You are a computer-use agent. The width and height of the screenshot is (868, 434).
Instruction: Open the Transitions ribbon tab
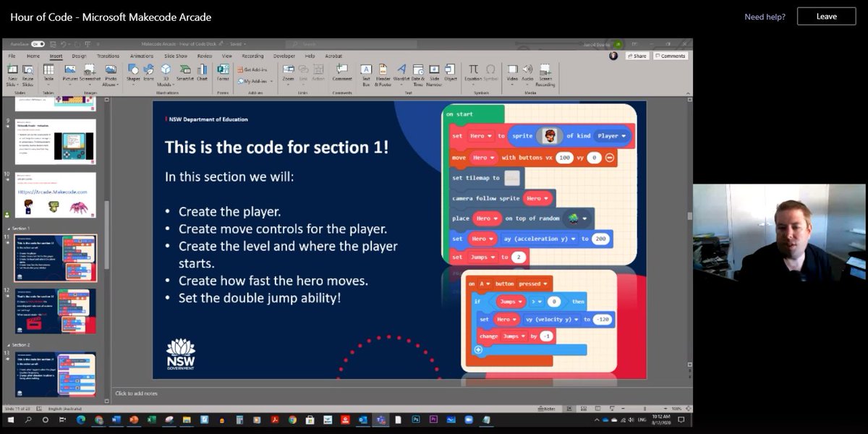(107, 56)
